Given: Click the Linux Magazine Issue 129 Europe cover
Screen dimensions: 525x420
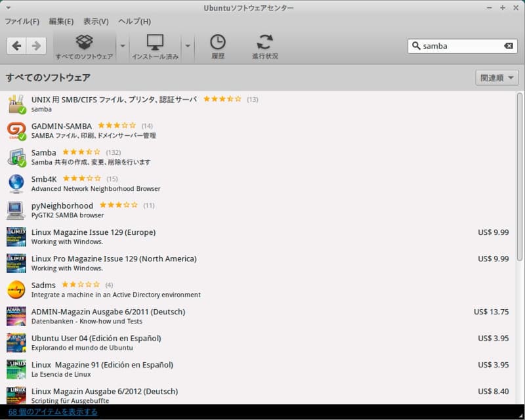Looking at the screenshot, I should [16, 236].
